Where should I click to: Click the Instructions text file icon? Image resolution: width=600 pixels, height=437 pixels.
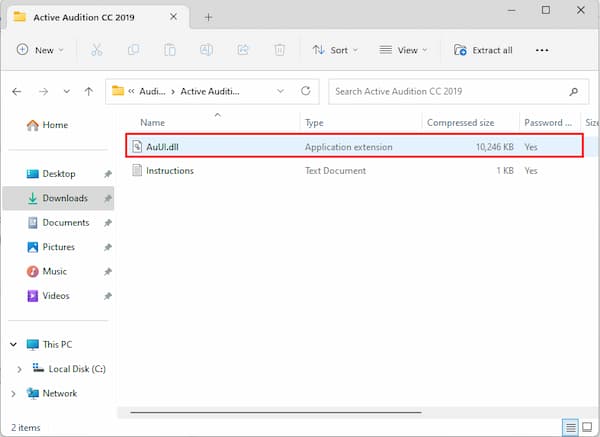(137, 170)
